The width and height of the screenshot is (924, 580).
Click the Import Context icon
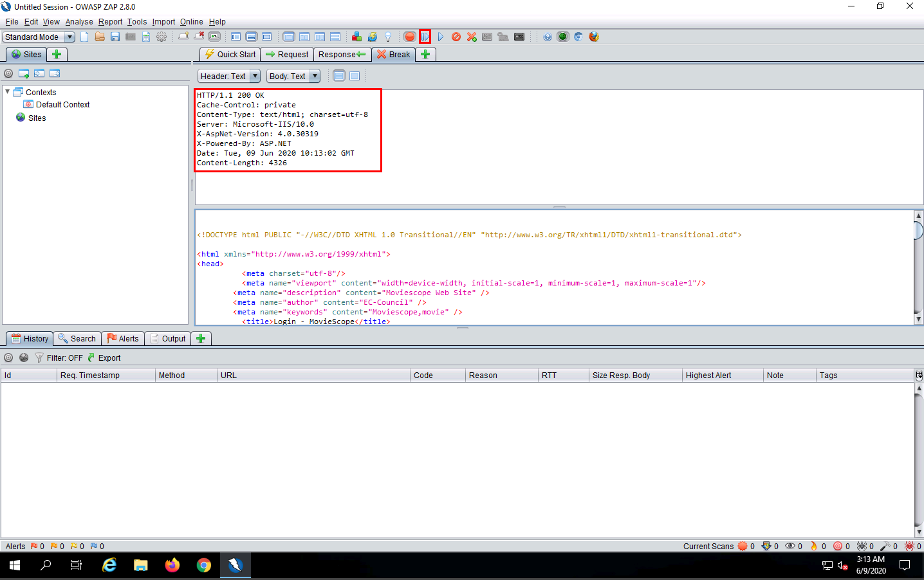click(39, 73)
